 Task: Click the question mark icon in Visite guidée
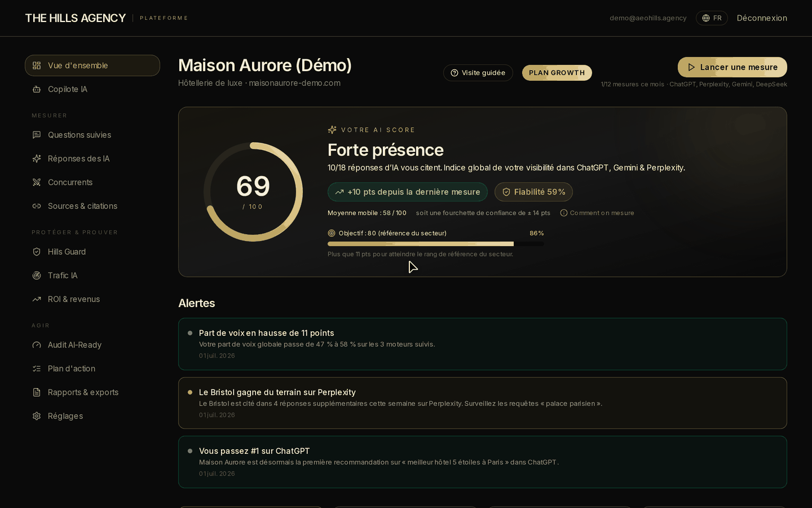click(x=454, y=73)
